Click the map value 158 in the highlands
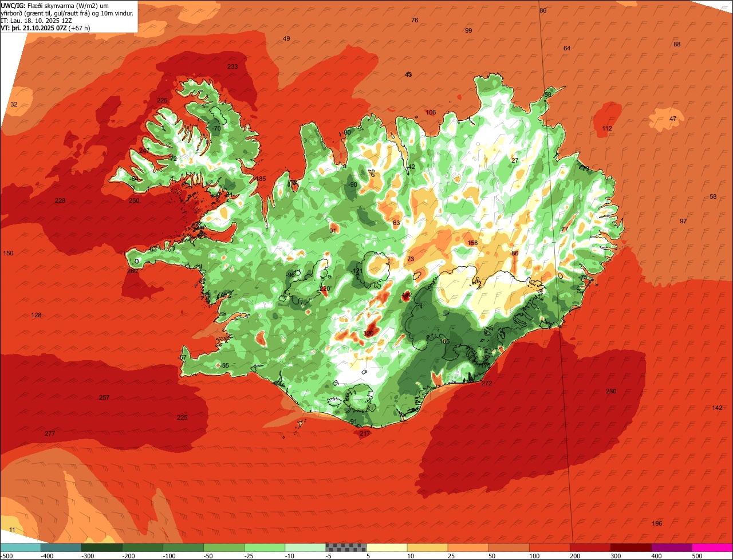Image resolution: width=733 pixels, height=560 pixels. click(473, 243)
